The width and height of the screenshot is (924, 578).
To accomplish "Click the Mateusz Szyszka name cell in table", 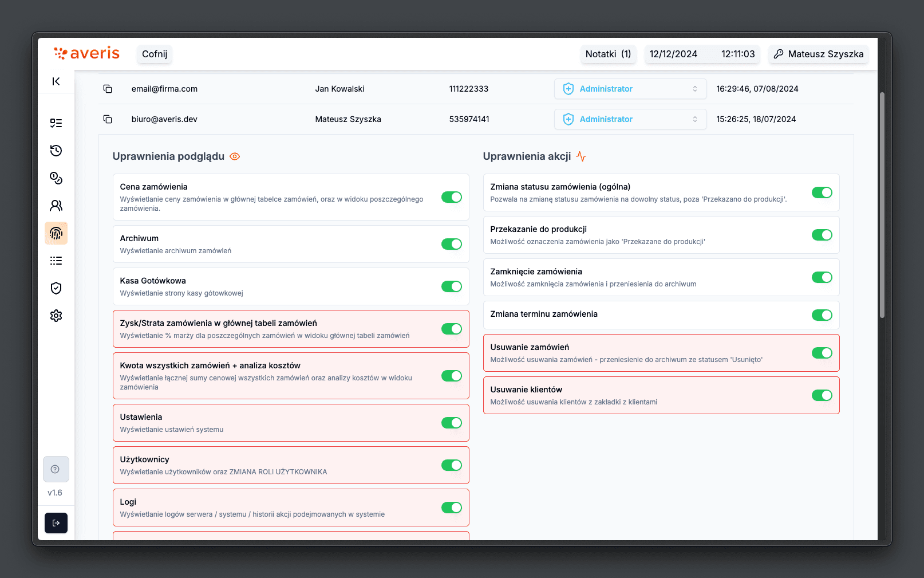I will 348,119.
